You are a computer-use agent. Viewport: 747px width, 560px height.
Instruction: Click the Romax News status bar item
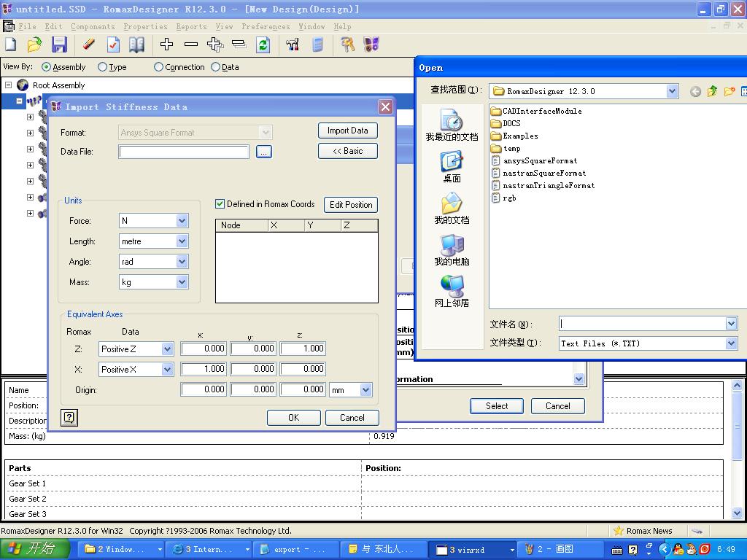(643, 531)
